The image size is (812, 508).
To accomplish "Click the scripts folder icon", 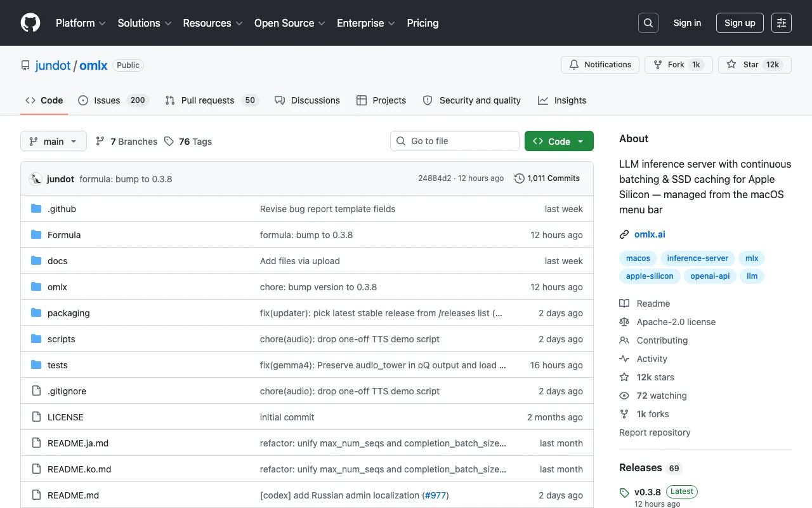I will [36, 339].
